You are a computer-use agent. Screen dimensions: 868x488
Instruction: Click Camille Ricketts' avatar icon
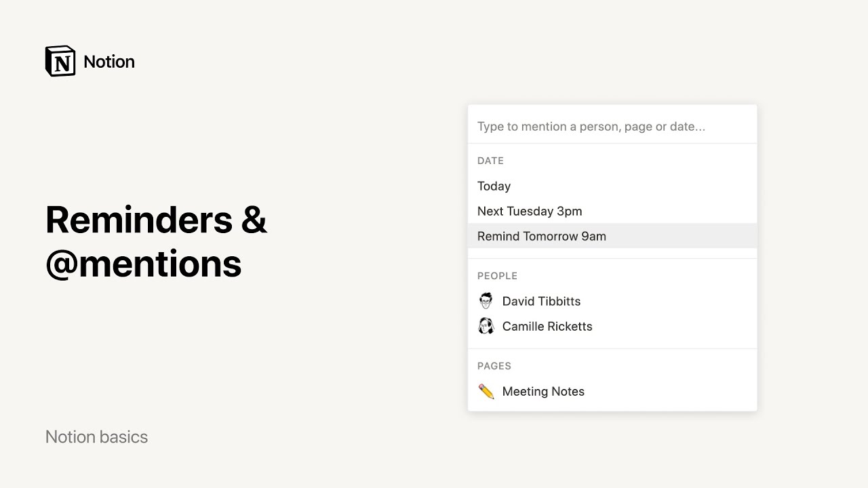click(486, 326)
